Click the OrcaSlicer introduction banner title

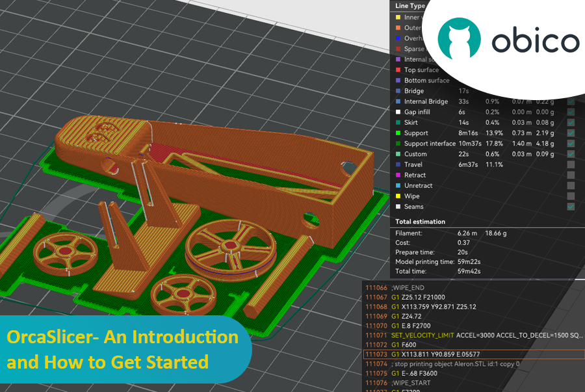(122, 349)
